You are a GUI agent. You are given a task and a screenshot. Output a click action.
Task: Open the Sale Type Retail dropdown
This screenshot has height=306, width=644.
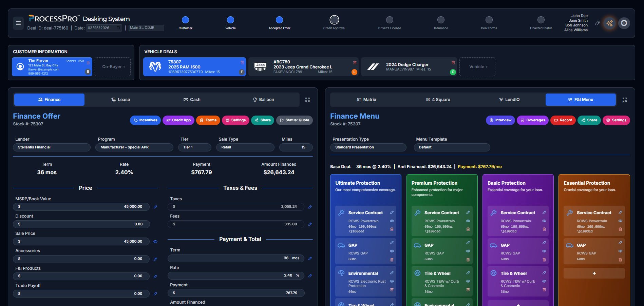click(x=245, y=147)
